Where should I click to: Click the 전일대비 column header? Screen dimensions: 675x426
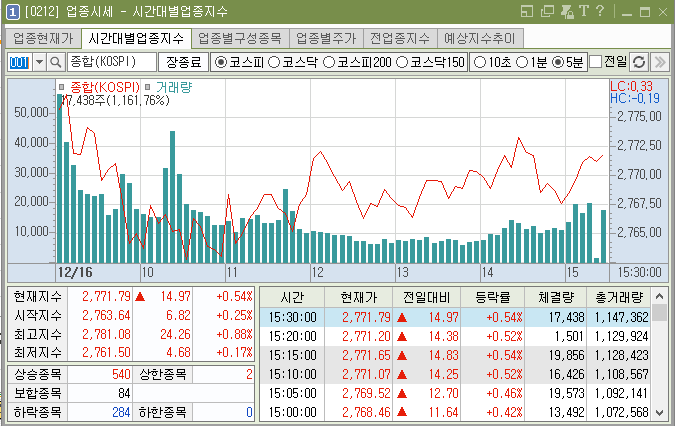point(426,297)
